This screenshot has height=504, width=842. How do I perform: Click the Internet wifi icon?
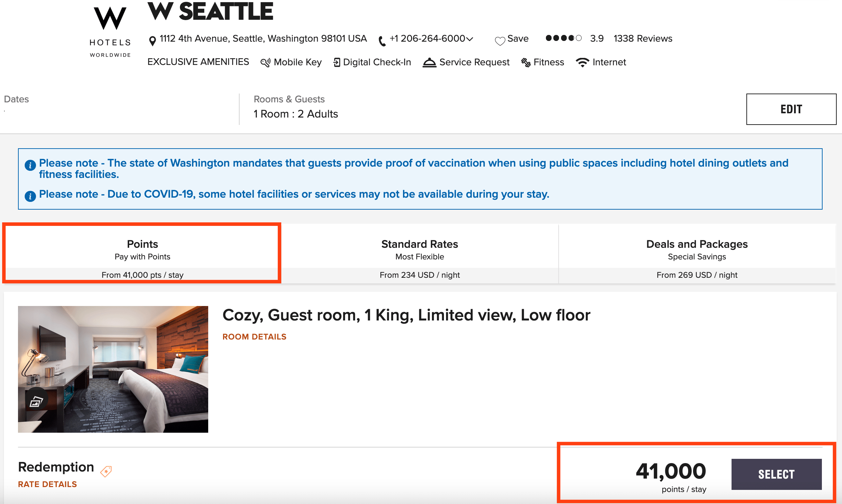tap(582, 62)
